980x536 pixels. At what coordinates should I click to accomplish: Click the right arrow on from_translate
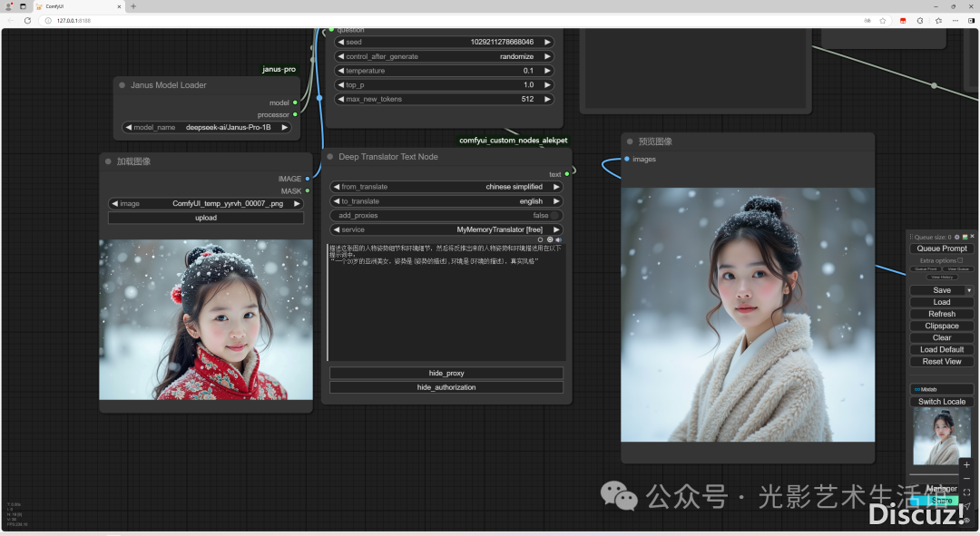pyautogui.click(x=555, y=187)
